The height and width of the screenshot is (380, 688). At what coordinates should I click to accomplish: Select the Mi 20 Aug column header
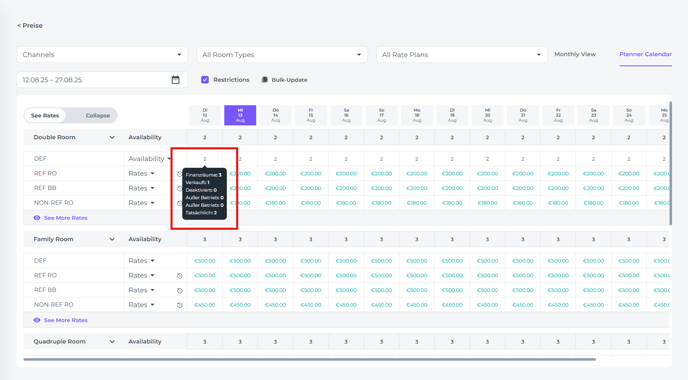[487, 115]
